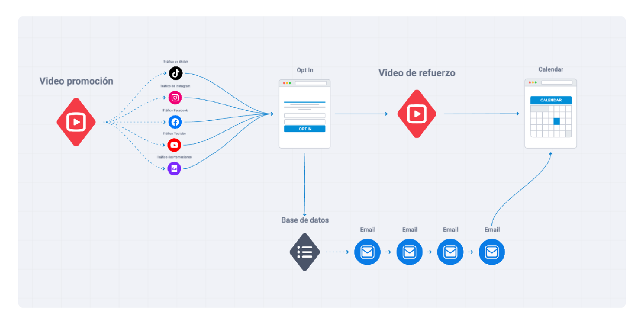Select the last Email icon before Calendar
This screenshot has height=324, width=644.
point(492,252)
